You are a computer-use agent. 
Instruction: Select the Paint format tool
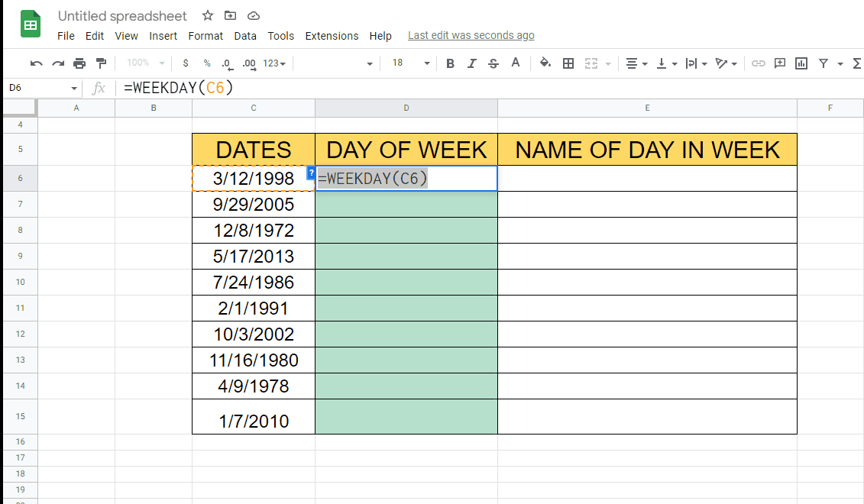coord(101,63)
